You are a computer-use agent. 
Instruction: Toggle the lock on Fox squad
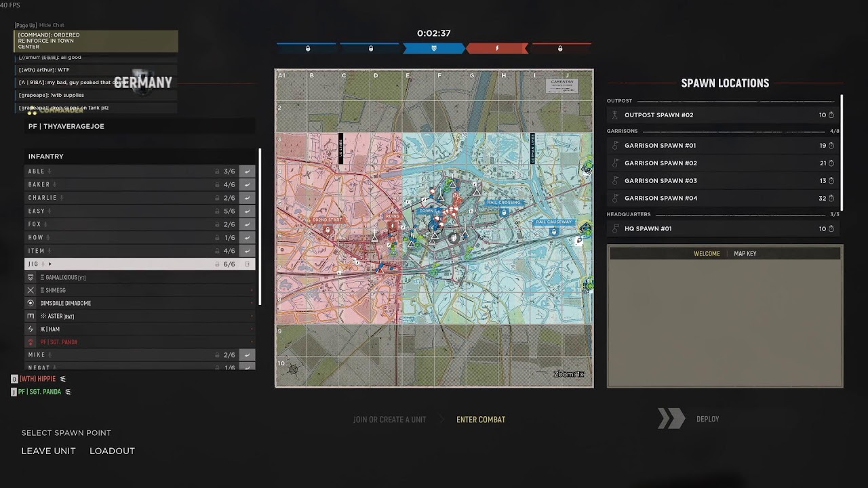(218, 224)
